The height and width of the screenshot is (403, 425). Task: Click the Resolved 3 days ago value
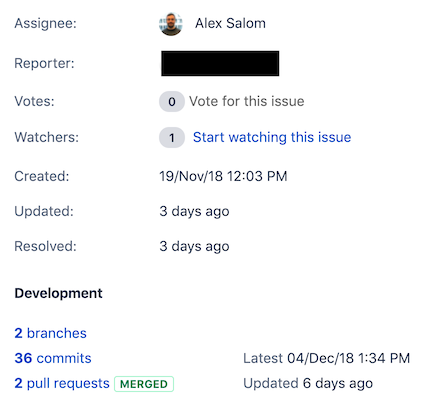click(x=194, y=246)
